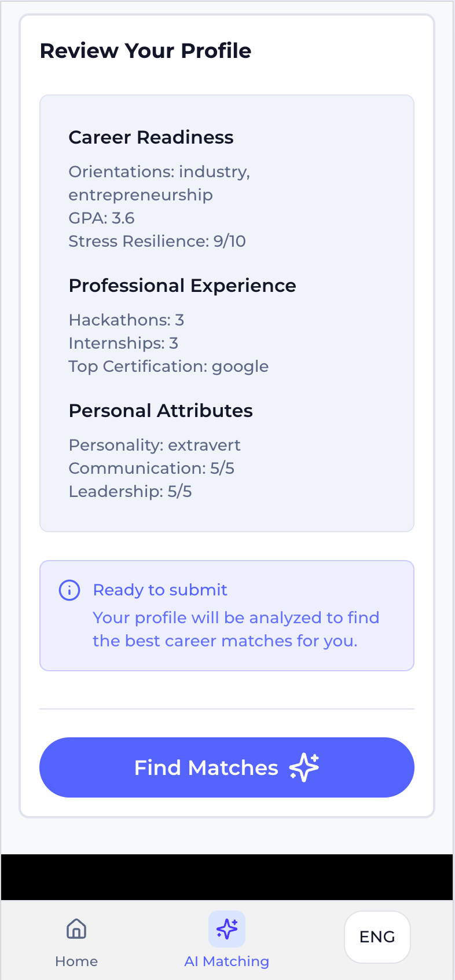Click the Stress Resilience 9/10 rating line
Screen dimensions: 455x980
point(157,241)
